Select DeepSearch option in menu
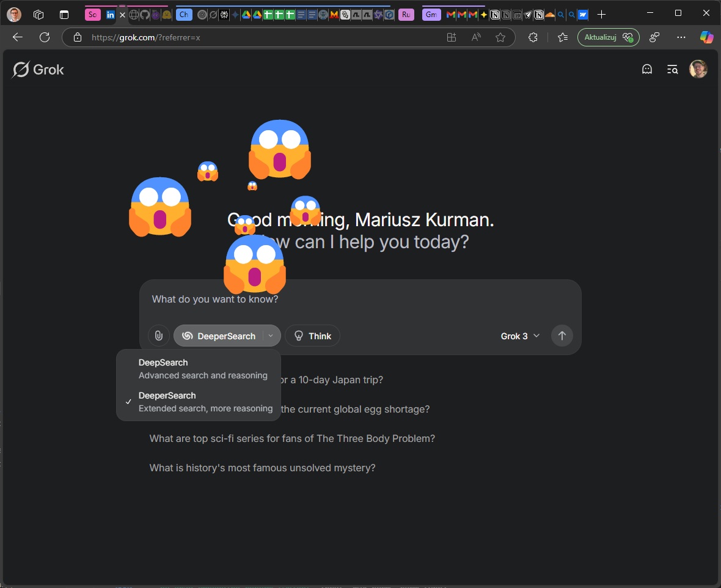 click(x=199, y=369)
